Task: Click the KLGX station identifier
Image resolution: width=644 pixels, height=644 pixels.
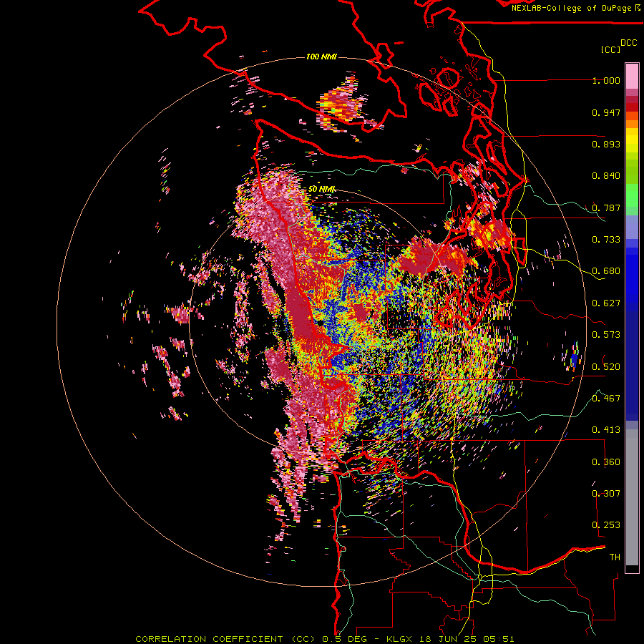Action: [x=401, y=639]
